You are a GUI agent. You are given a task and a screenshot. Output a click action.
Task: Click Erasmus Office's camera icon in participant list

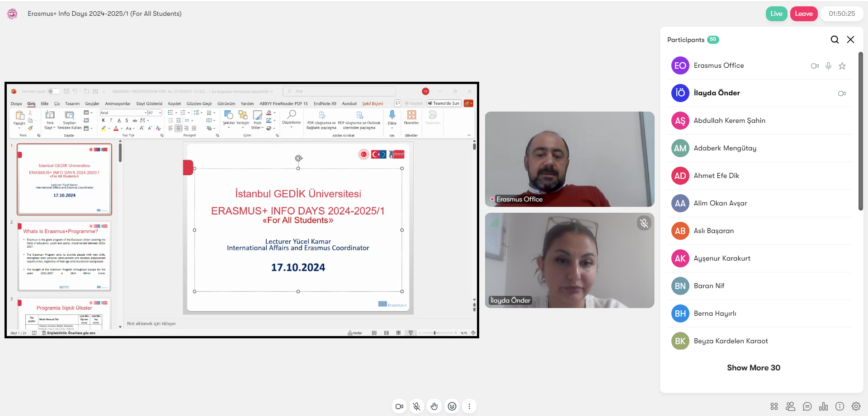[x=815, y=66]
